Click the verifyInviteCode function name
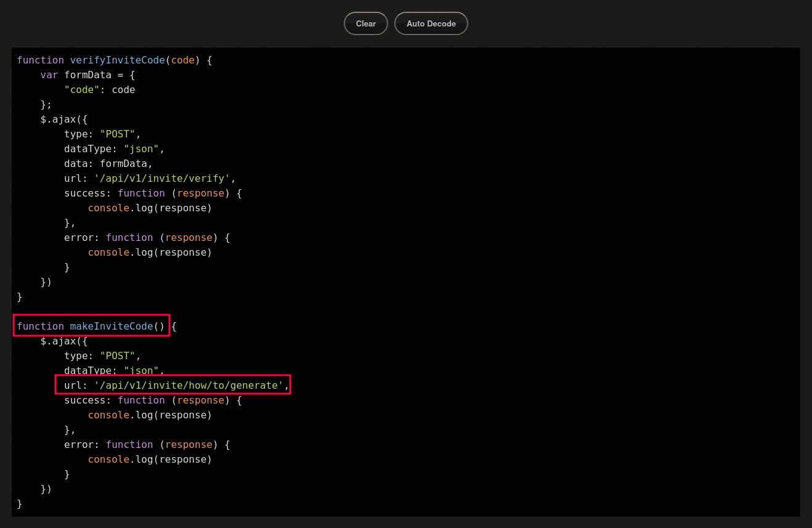 (x=117, y=60)
